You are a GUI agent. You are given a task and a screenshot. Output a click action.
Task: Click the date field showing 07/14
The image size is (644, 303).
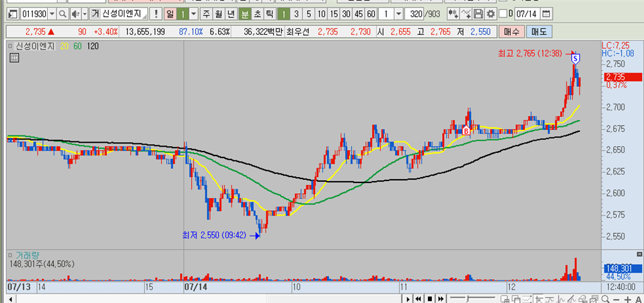coord(527,14)
